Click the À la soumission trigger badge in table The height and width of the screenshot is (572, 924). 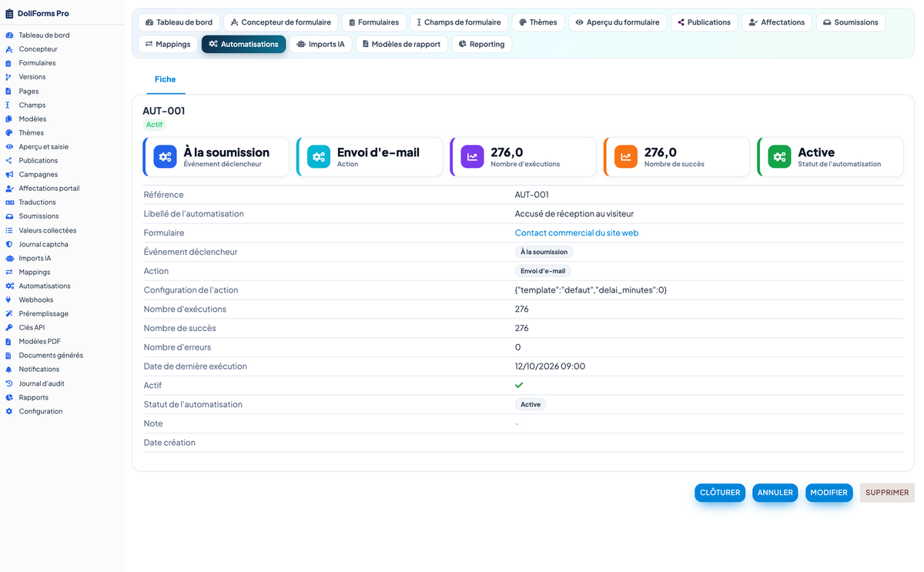point(544,252)
